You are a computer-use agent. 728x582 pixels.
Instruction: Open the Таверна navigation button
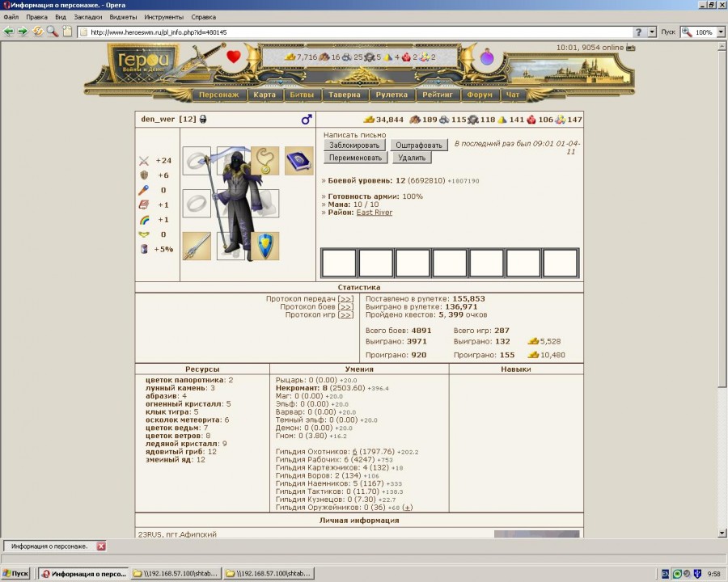point(345,95)
